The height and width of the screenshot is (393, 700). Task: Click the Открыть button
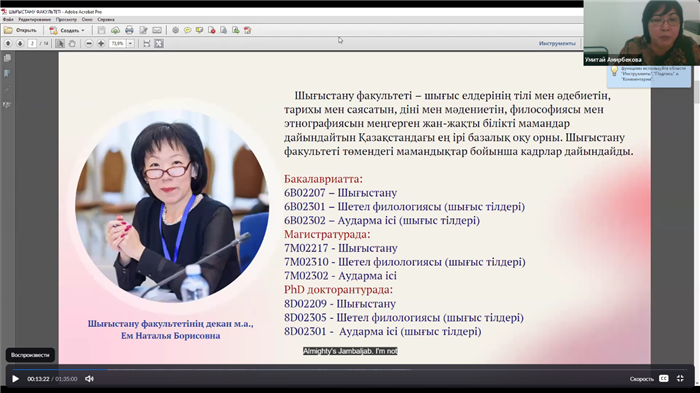point(21,30)
